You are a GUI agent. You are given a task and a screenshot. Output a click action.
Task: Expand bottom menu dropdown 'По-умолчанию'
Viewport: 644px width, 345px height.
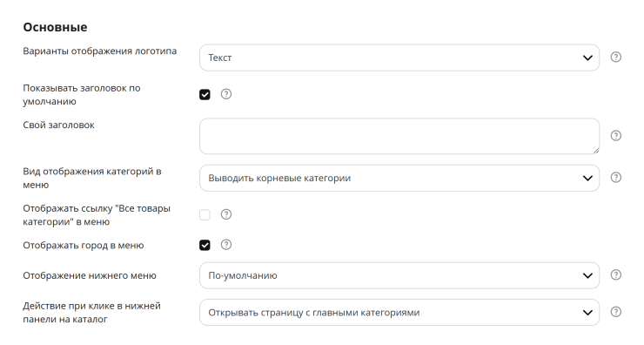(399, 275)
